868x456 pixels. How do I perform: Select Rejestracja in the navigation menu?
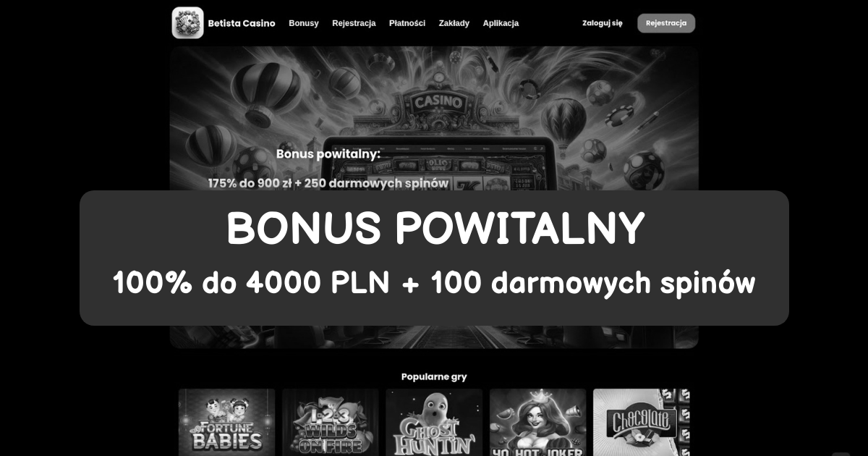click(354, 23)
